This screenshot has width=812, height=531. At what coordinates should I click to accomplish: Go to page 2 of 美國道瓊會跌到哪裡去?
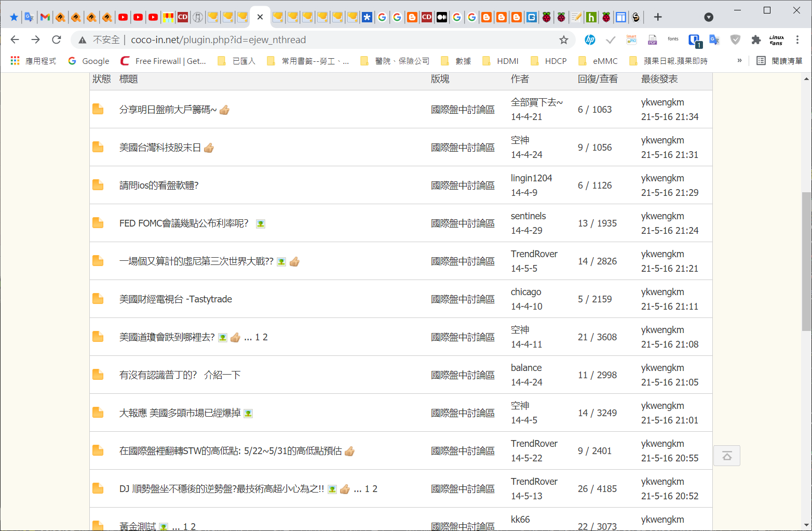click(265, 337)
